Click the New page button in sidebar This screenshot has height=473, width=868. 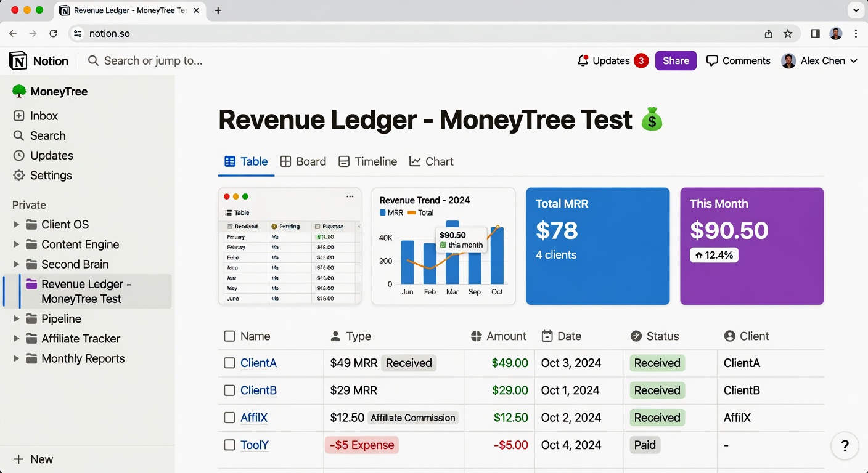33,459
